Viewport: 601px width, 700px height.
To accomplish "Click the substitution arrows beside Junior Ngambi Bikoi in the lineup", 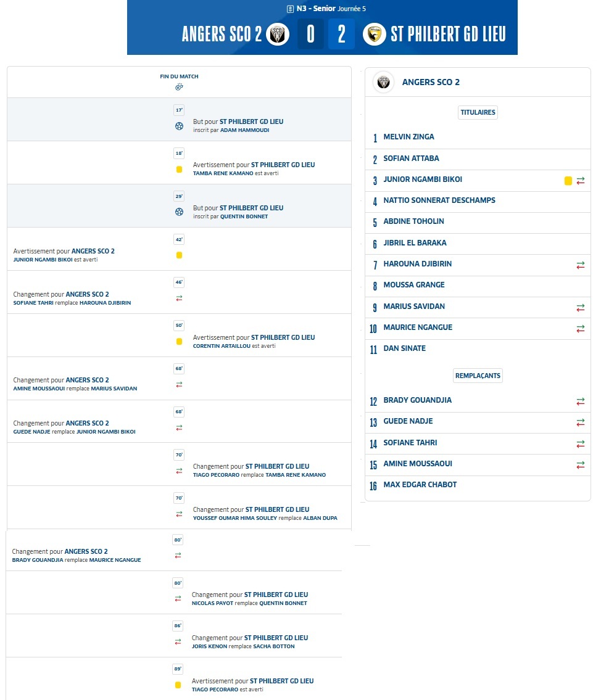I will 581,181.
